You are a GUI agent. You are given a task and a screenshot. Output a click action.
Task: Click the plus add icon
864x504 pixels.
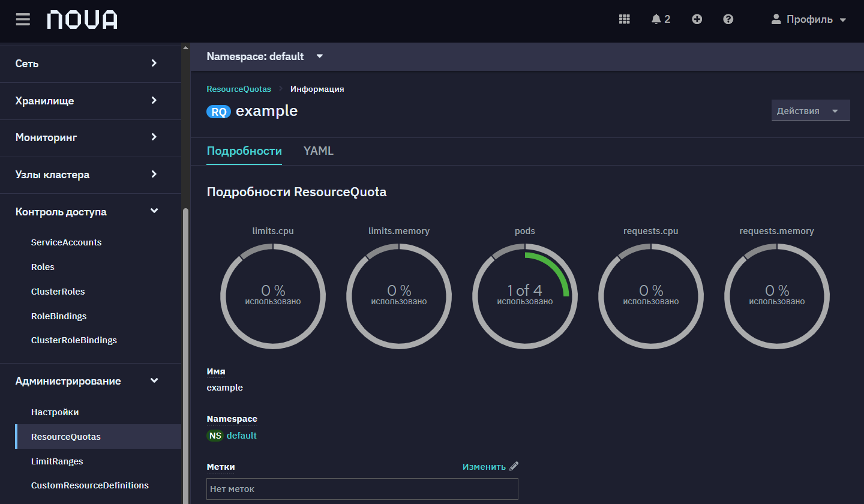[x=697, y=19]
